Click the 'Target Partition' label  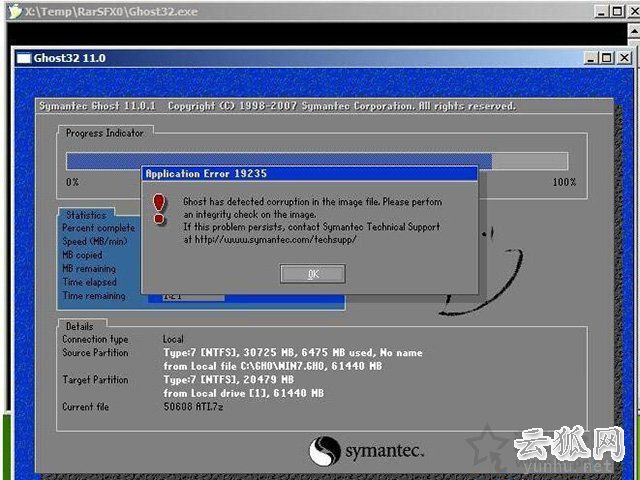(x=95, y=380)
